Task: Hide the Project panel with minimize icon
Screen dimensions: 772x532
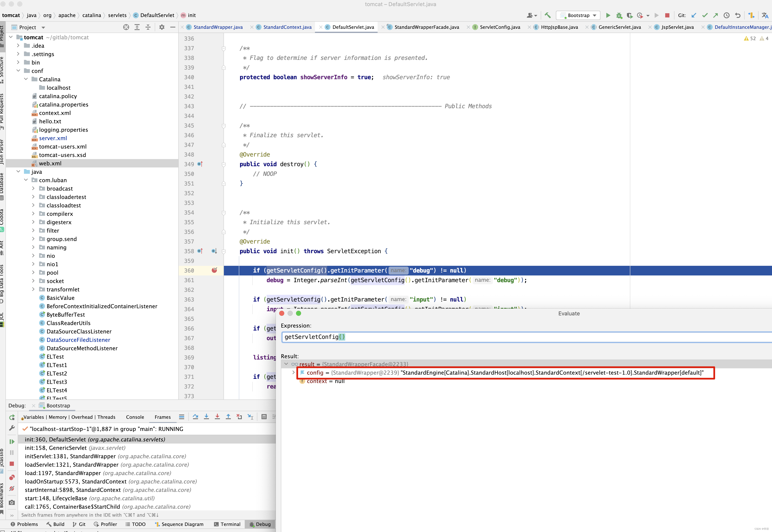Action: tap(173, 27)
